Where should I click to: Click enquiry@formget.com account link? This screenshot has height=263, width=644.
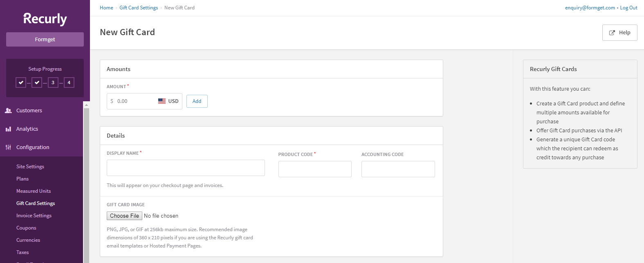coord(590,8)
